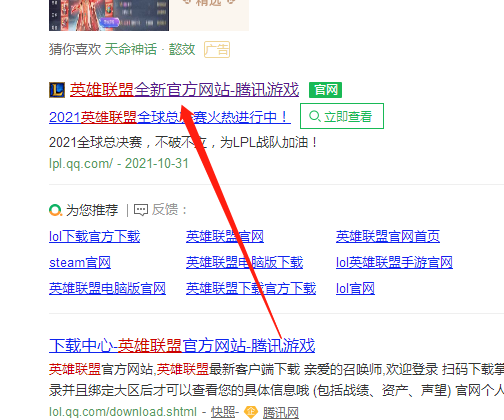This screenshot has width=504, height=420.
Task: Click the magnifier icon in 立即查看 button
Action: coord(314,116)
